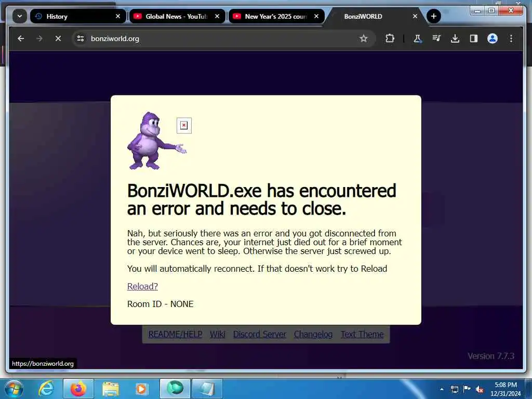The width and height of the screenshot is (532, 399).
Task: View site information icon in address bar
Action: tap(81, 38)
